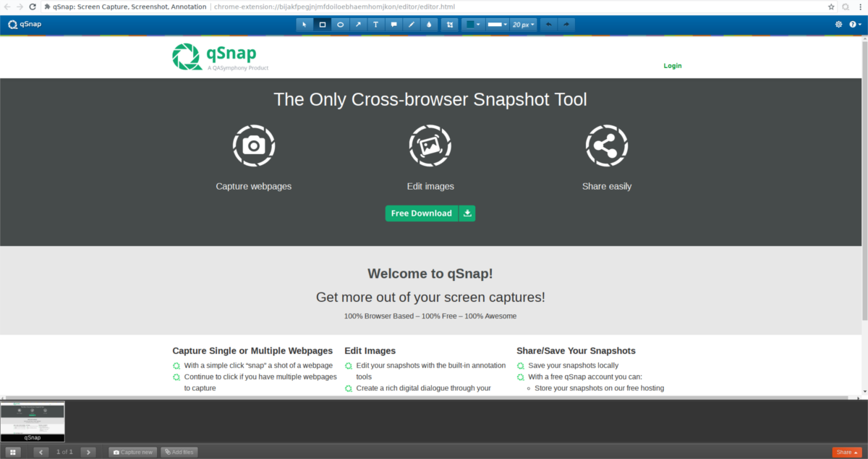The height and width of the screenshot is (459, 868).
Task: Click the 'Welcome to qSnap!' heading
Action: tap(430, 274)
